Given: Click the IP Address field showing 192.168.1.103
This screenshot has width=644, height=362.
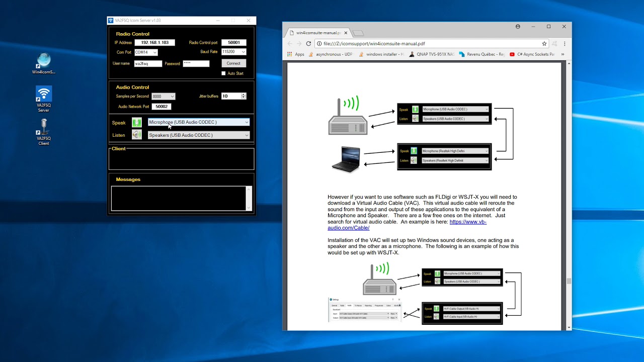Looking at the screenshot, I should coord(154,43).
